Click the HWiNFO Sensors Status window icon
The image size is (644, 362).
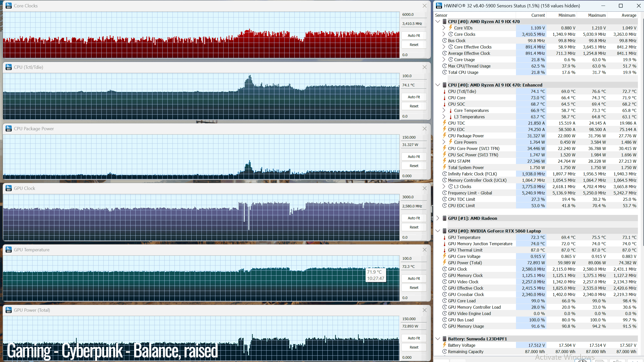coord(439,6)
